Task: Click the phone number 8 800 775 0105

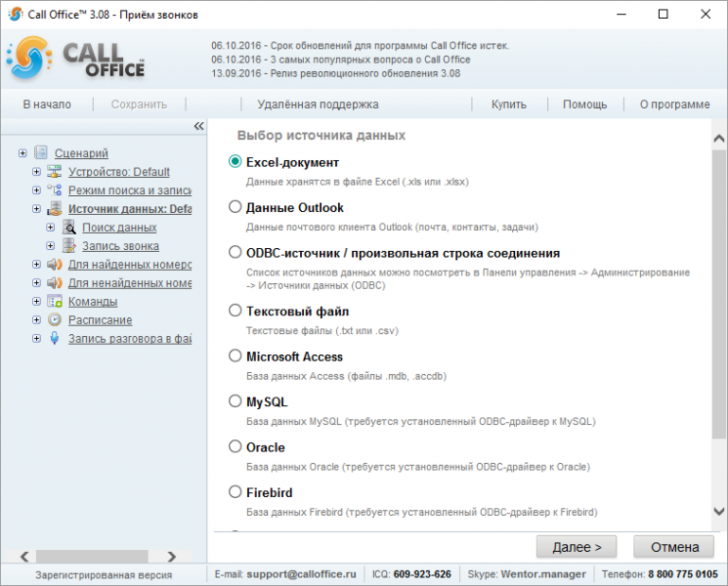Action: point(683,574)
